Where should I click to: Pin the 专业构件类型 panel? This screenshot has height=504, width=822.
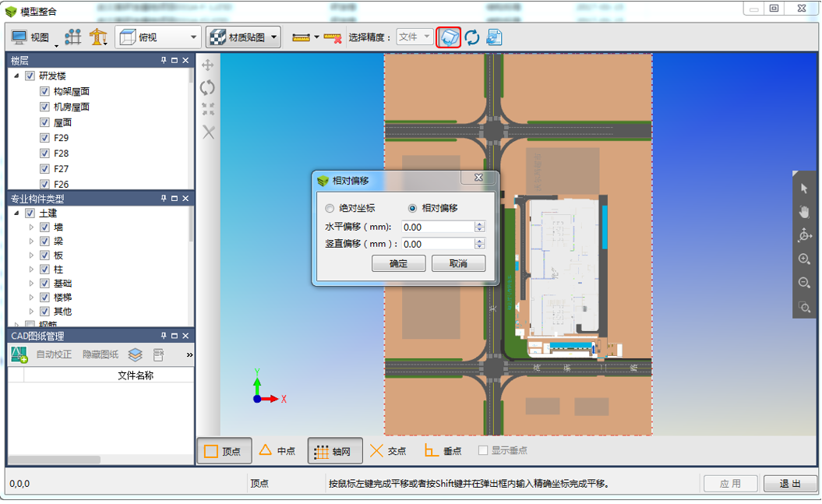[x=164, y=198]
